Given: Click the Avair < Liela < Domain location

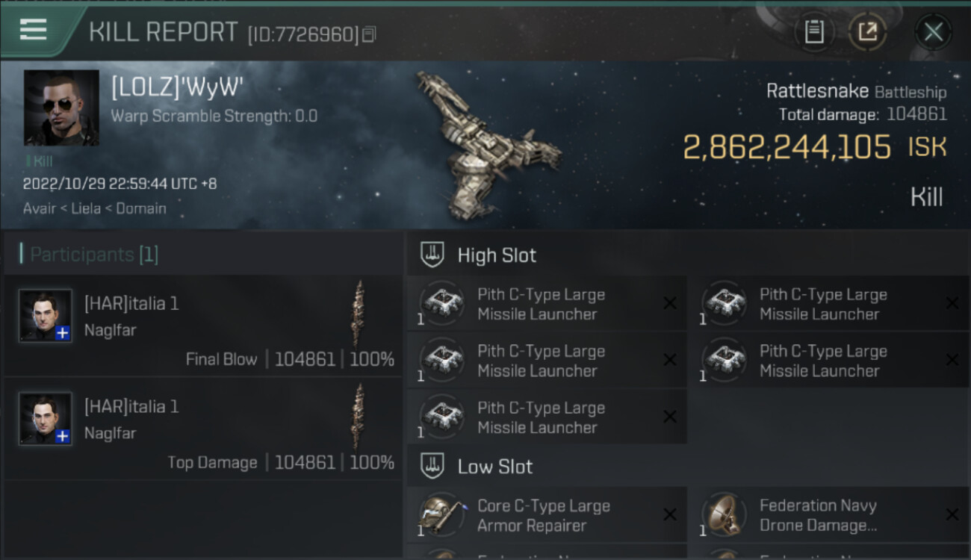Looking at the screenshot, I should click(x=95, y=208).
